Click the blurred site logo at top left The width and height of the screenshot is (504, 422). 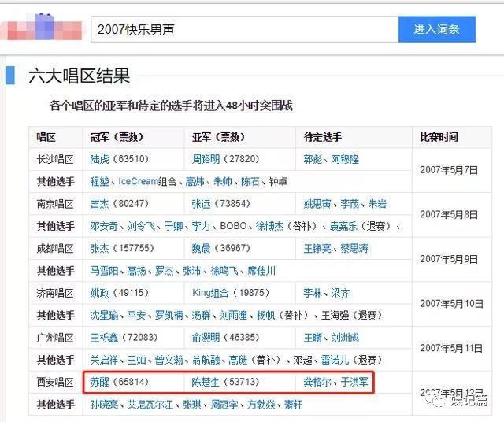click(x=42, y=29)
